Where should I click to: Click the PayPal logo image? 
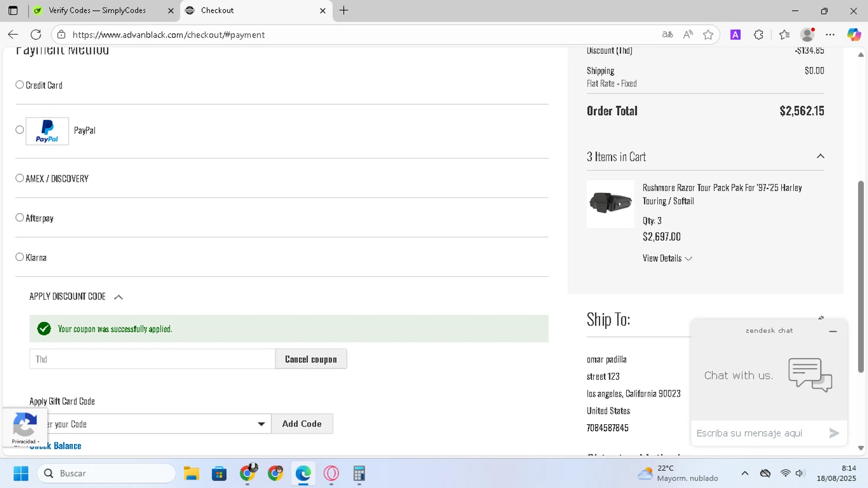point(47,131)
